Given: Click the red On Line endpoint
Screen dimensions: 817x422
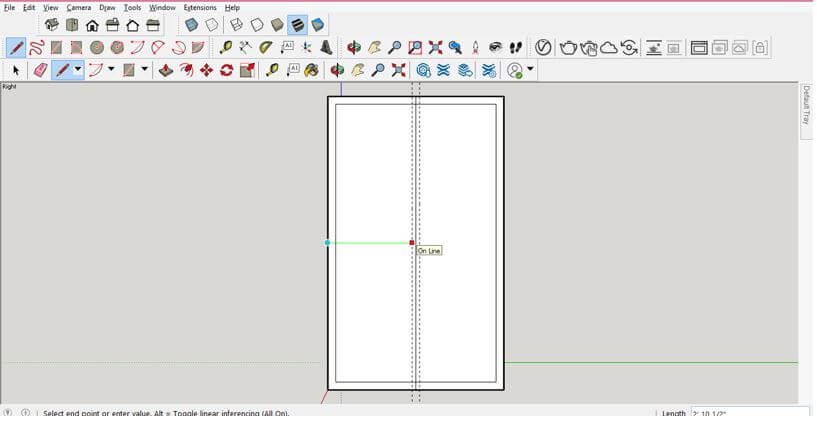Looking at the screenshot, I should (x=412, y=243).
